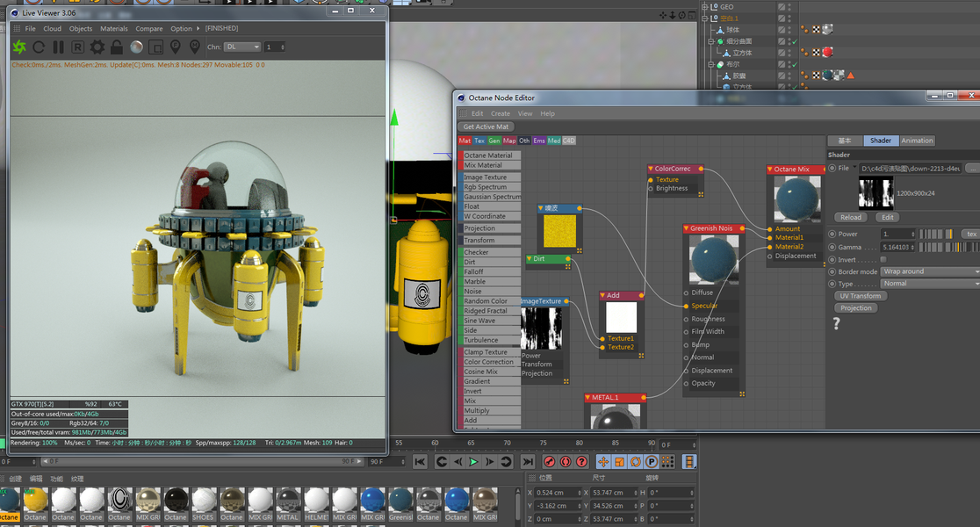The height and width of the screenshot is (527, 980).
Task: Toggle the Invert checkbox in Shader panel
Action: [883, 259]
